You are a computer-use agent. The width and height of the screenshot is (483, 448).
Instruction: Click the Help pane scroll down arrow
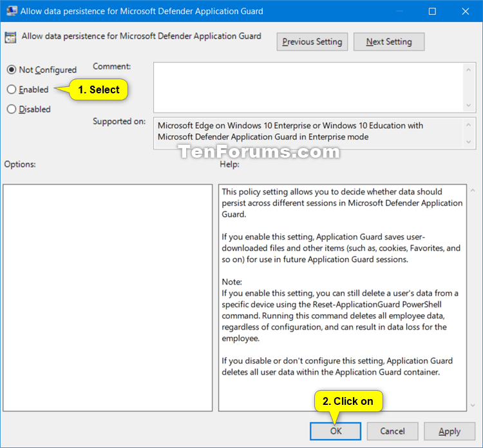[x=473, y=406]
